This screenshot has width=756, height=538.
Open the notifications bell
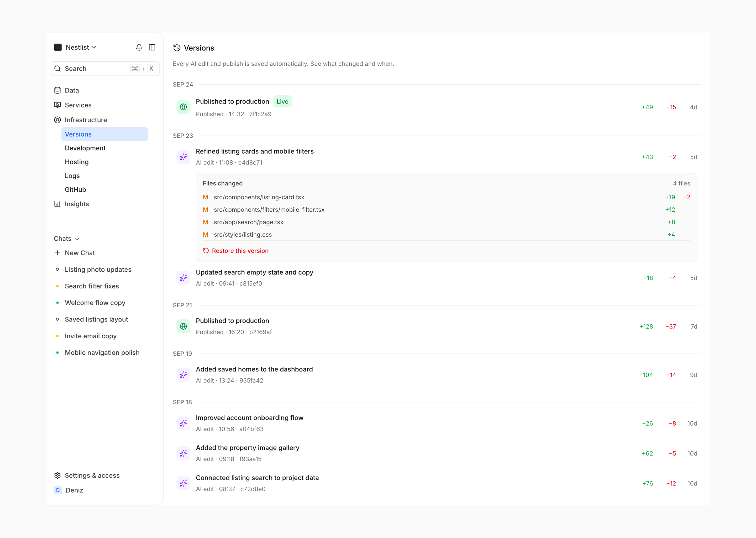pos(139,47)
